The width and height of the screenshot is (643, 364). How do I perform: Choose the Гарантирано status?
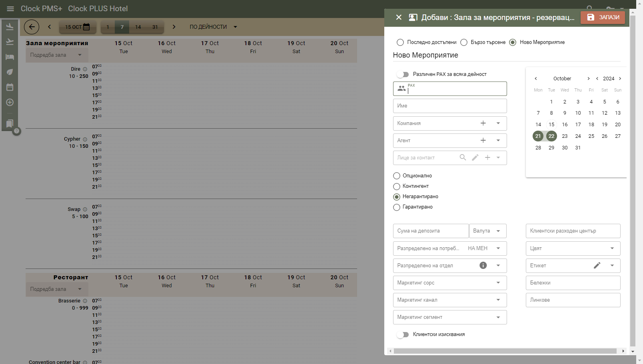tap(397, 207)
